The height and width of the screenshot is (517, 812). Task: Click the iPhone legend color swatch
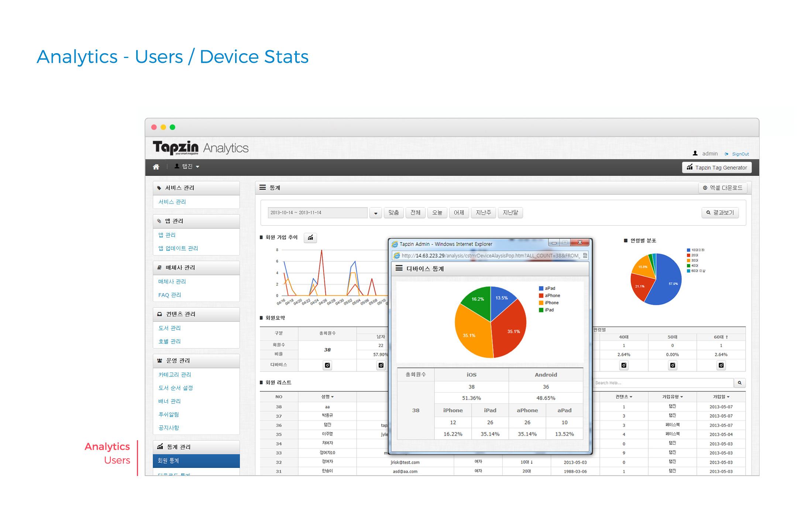point(541,303)
